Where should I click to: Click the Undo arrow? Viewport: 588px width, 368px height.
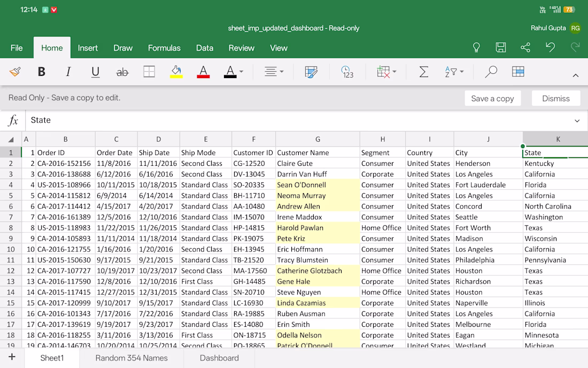click(x=550, y=47)
